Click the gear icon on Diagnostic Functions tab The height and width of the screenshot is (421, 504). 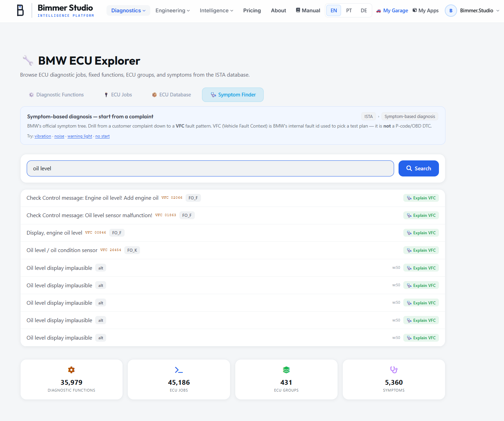[31, 95]
